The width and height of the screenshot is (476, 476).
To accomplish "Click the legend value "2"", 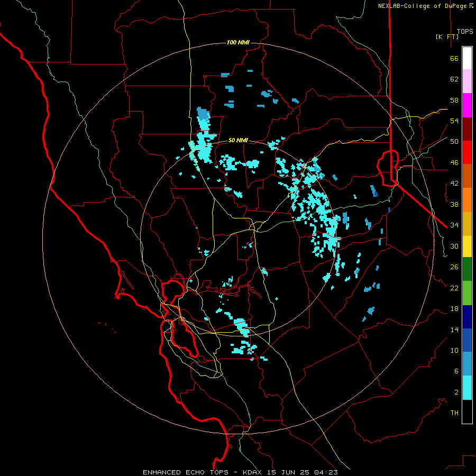I will pyautogui.click(x=456, y=392).
